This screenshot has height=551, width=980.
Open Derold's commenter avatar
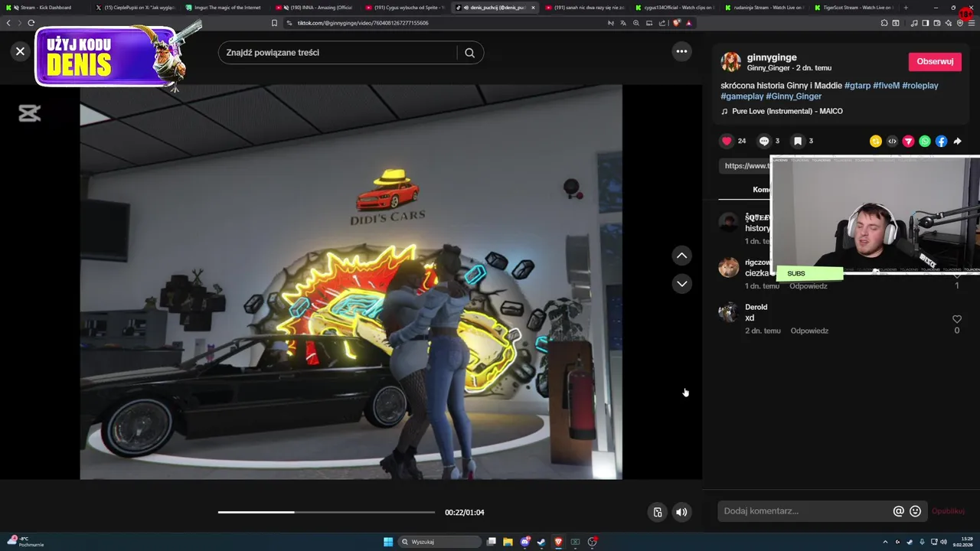(x=728, y=312)
